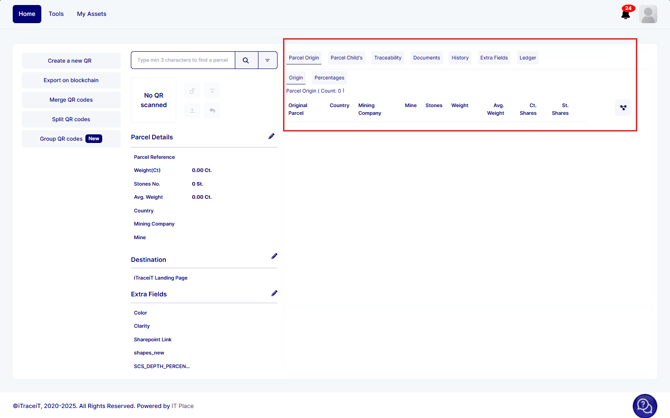Viewport: 670px width, 418px height.
Task: Expand the search filter dropdown
Action: point(268,61)
